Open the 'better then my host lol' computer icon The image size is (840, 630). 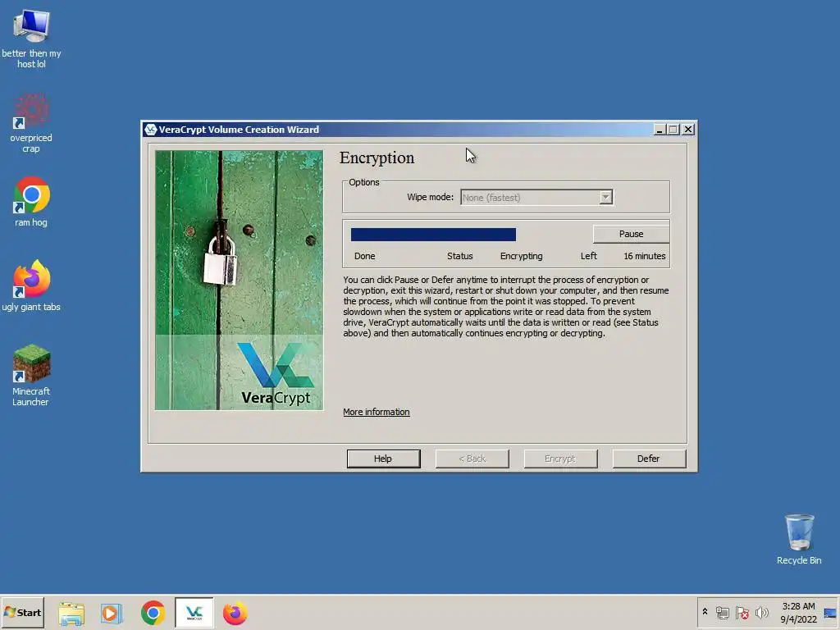pos(31,39)
